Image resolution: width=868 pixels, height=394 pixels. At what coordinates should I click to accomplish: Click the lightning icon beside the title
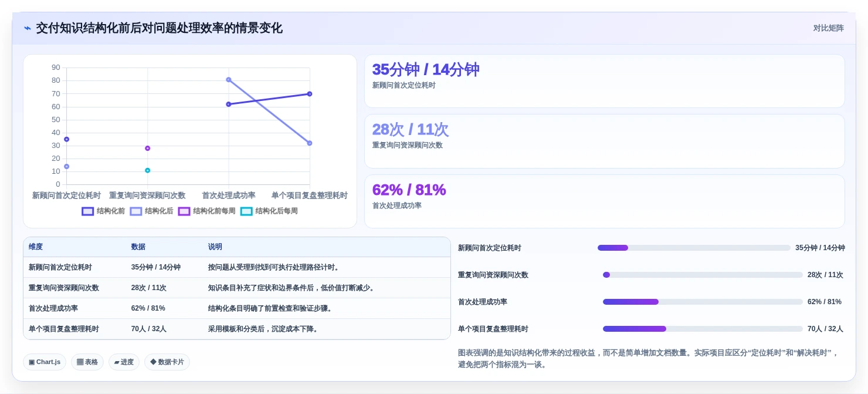(x=28, y=28)
